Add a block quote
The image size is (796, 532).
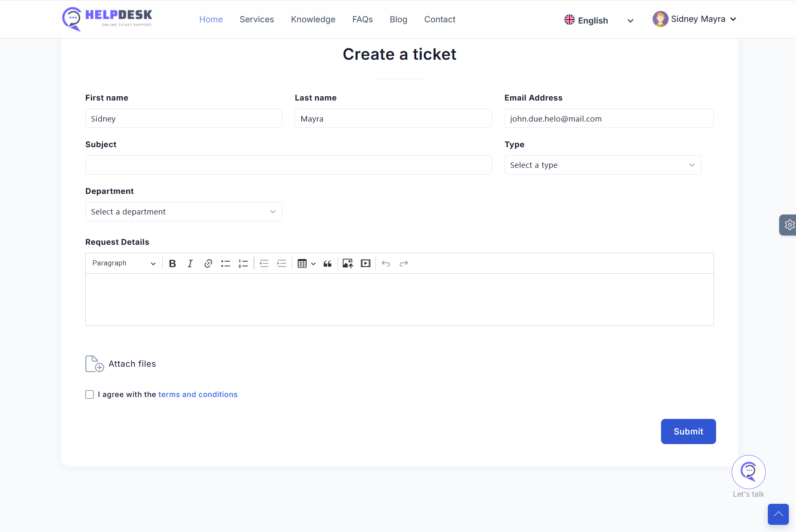[x=328, y=264]
